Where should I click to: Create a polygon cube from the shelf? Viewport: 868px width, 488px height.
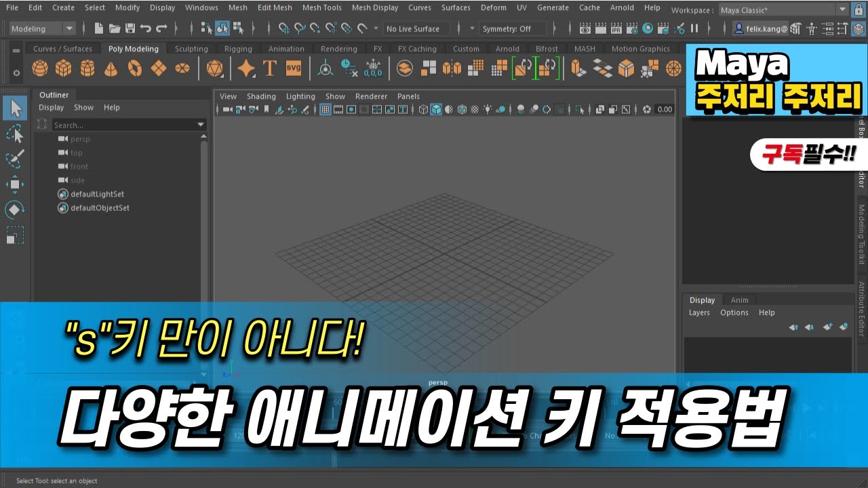63,68
